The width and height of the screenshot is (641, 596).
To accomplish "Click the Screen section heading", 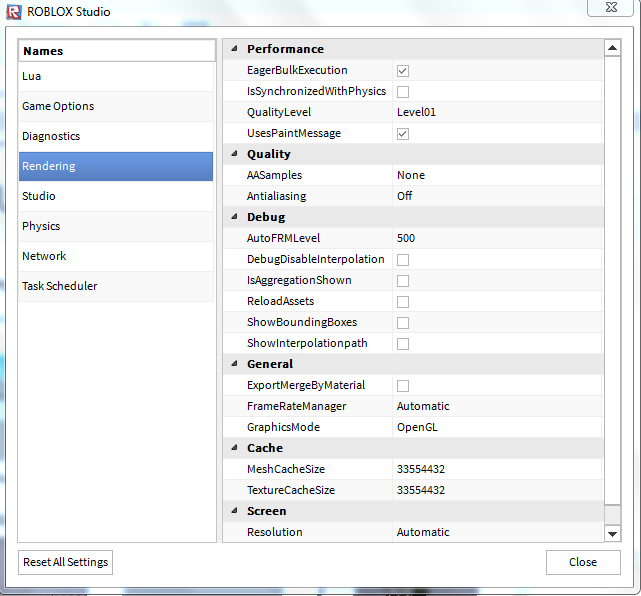I will tap(267, 511).
